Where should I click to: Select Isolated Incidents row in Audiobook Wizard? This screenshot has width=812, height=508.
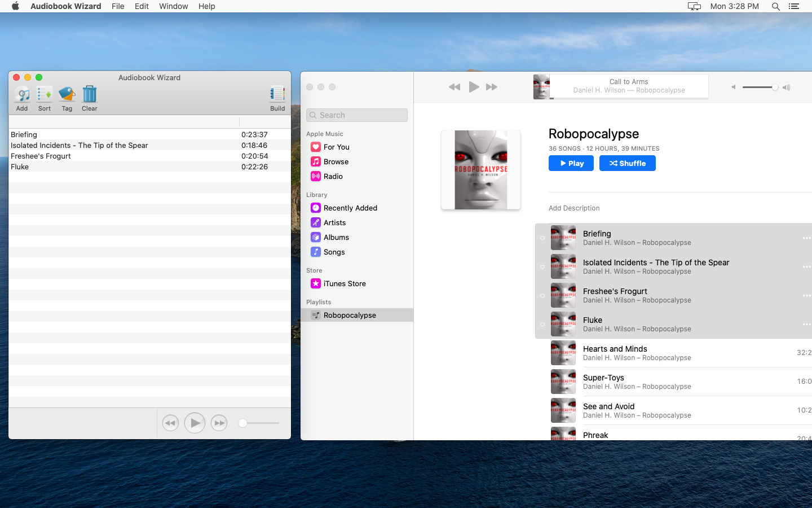[149, 145]
